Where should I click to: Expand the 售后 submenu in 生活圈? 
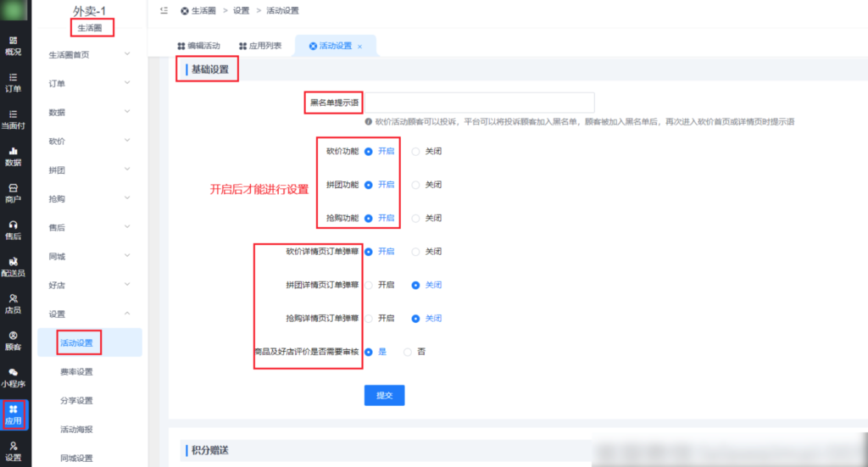[90, 227]
